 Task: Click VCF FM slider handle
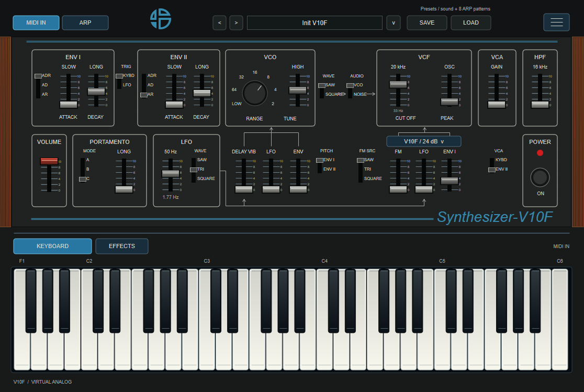click(x=398, y=189)
